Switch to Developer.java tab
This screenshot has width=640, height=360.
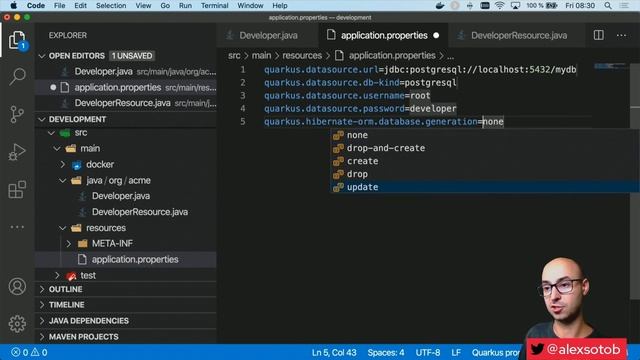[x=268, y=36]
